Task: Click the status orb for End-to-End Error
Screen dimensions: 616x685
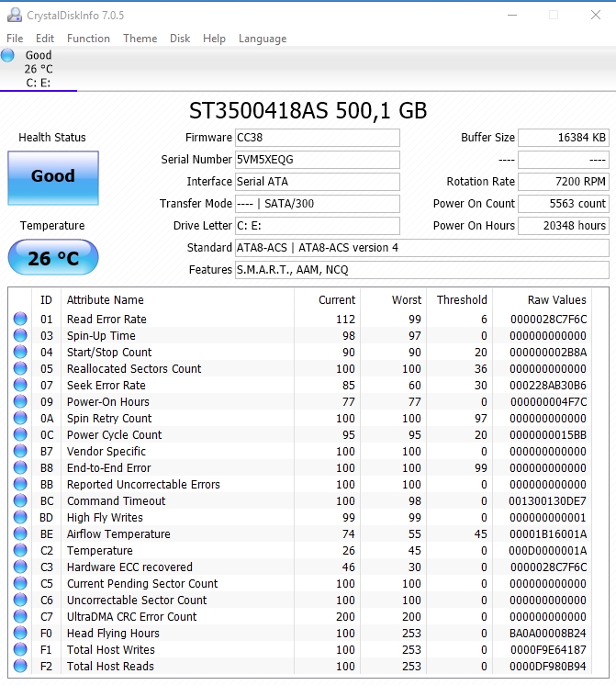Action: click(x=20, y=468)
